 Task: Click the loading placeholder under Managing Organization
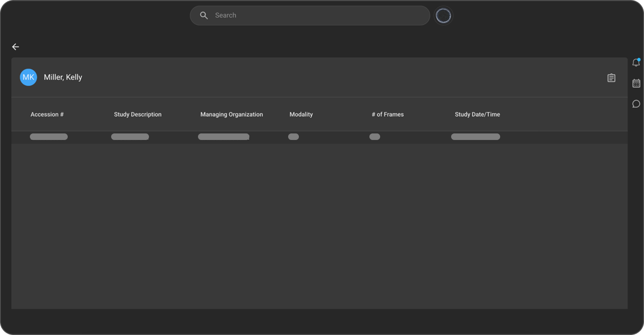pyautogui.click(x=223, y=137)
